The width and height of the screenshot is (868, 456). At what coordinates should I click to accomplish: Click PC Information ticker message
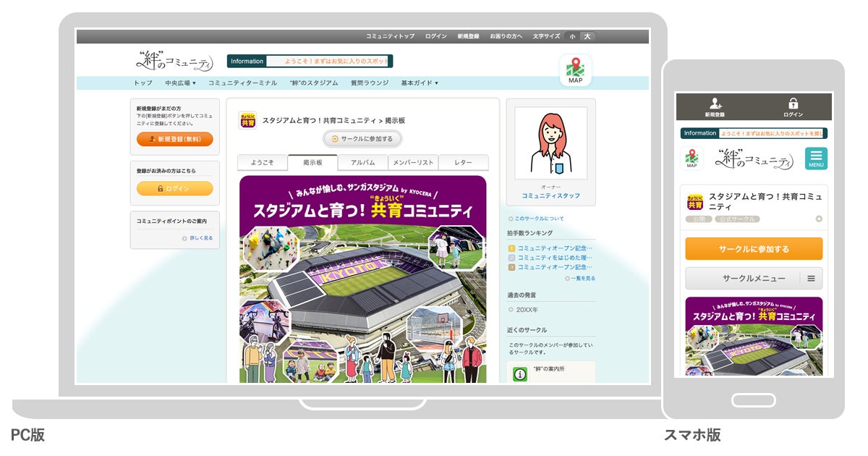pyautogui.click(x=329, y=62)
